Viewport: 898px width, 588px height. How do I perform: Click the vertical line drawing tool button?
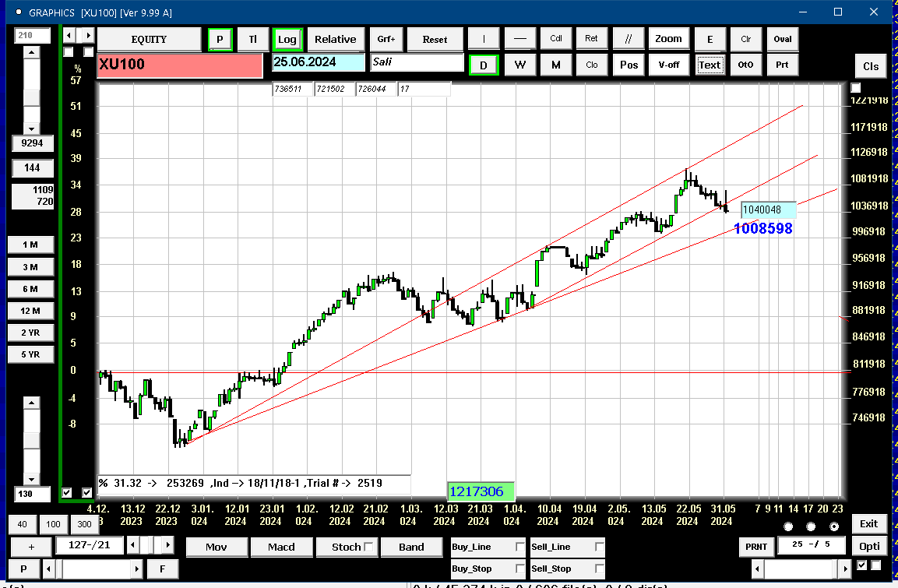(484, 39)
